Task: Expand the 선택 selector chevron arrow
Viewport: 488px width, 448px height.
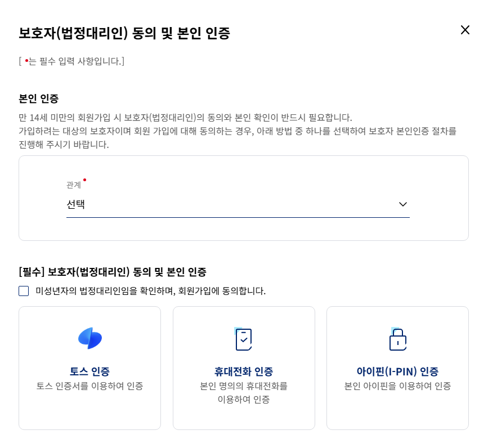Action: [402, 204]
